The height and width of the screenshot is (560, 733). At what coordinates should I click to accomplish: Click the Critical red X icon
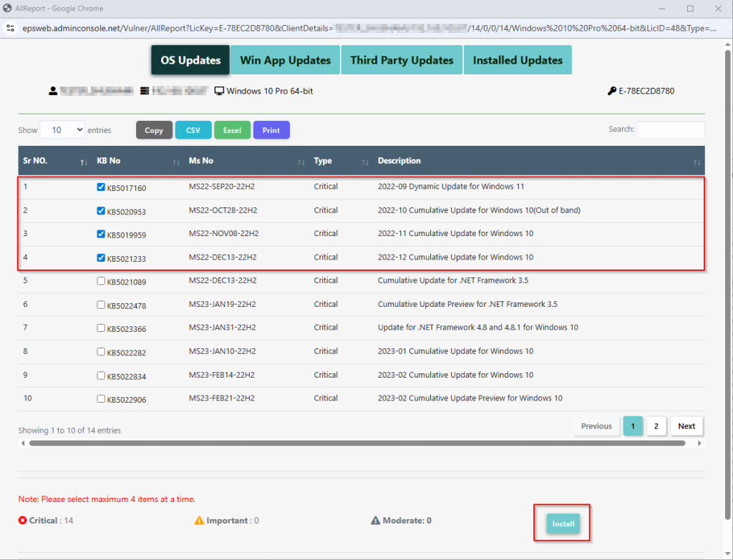23,521
